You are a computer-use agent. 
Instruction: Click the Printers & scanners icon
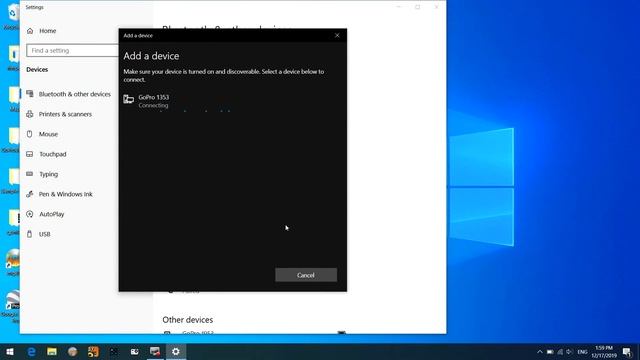[x=30, y=114]
